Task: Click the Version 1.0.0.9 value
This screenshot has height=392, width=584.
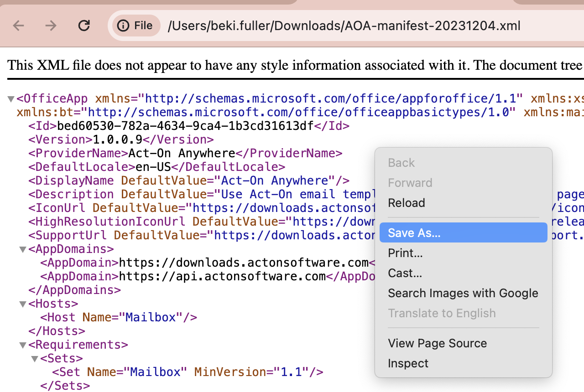Action: tap(117, 140)
